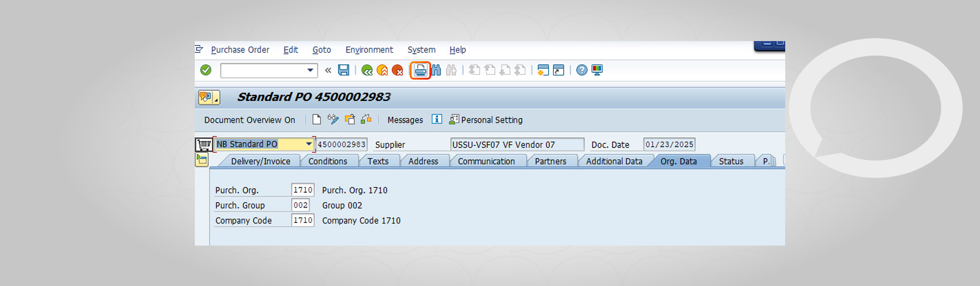Click the blue information icon beside Messages

(x=437, y=119)
